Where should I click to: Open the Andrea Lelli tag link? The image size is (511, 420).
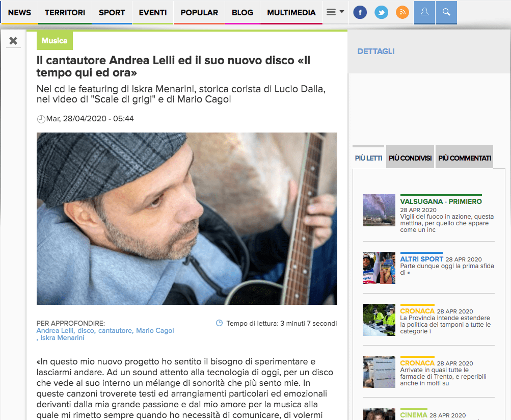55,331
